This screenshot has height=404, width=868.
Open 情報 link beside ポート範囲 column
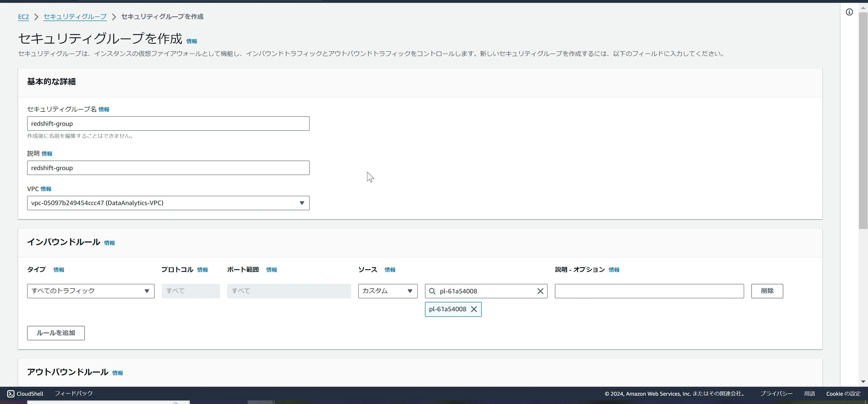(x=271, y=270)
